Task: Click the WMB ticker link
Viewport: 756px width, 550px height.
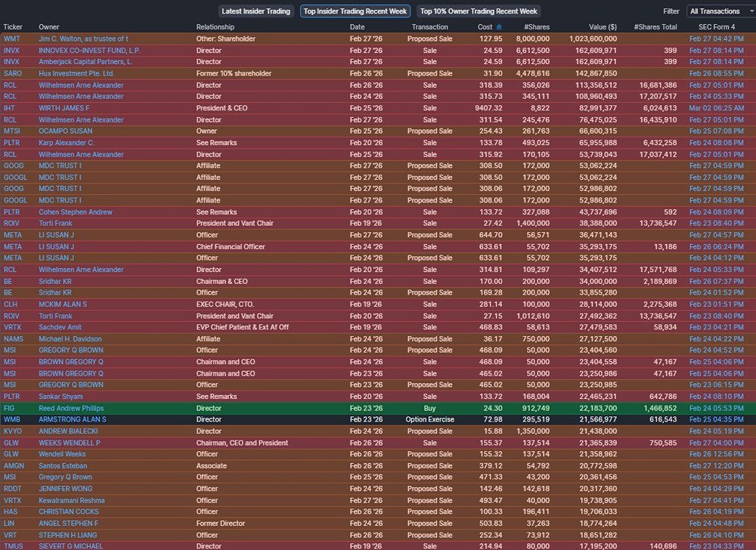Action: (12, 419)
